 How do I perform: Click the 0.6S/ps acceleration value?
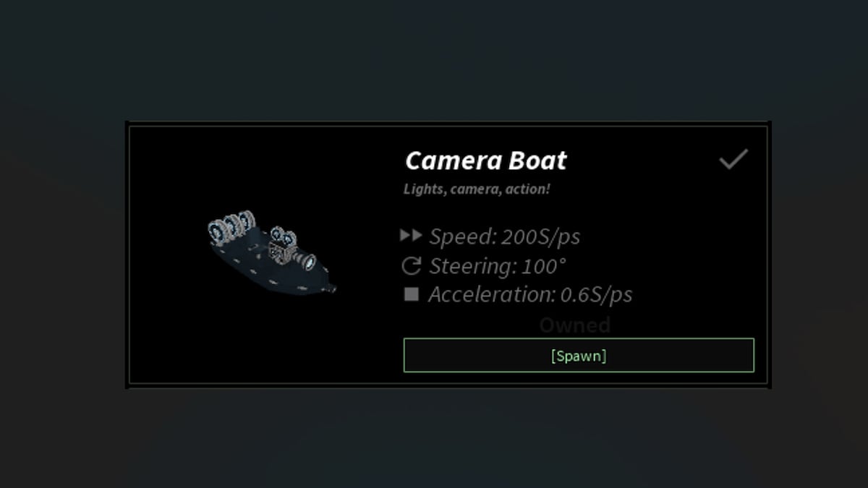click(596, 295)
